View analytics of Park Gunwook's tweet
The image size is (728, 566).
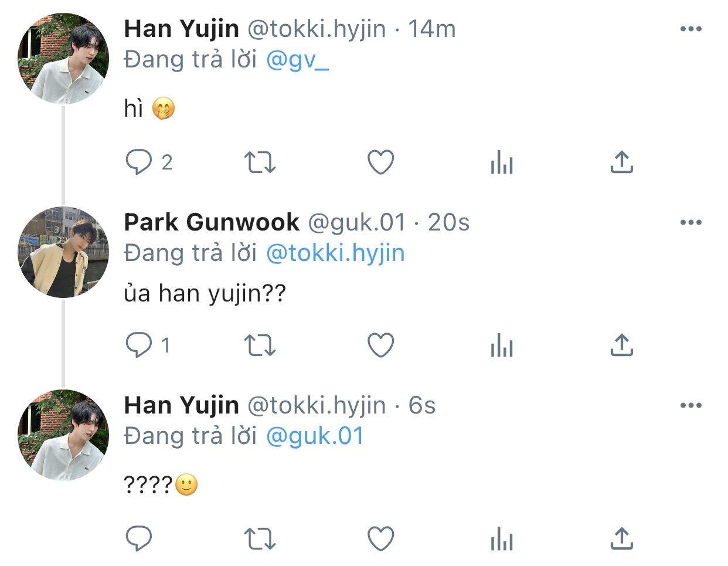(x=502, y=345)
